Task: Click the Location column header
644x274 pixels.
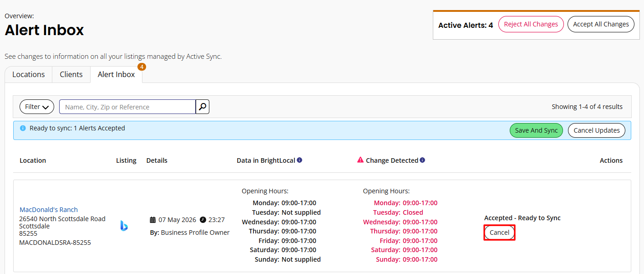Action: [x=33, y=160]
